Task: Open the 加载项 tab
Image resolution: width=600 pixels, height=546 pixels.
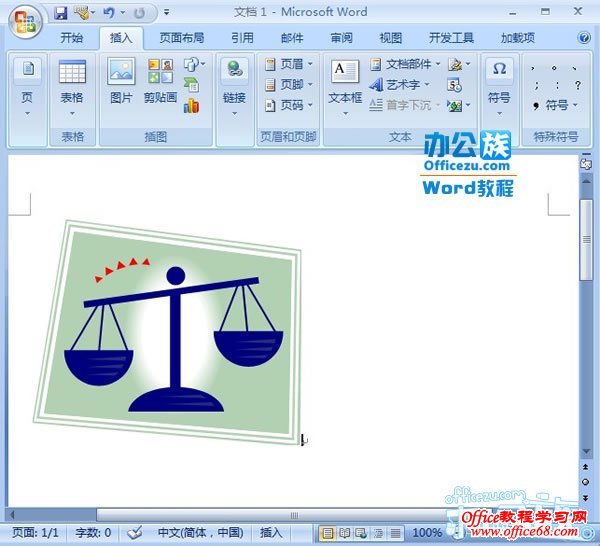Action: (x=518, y=37)
